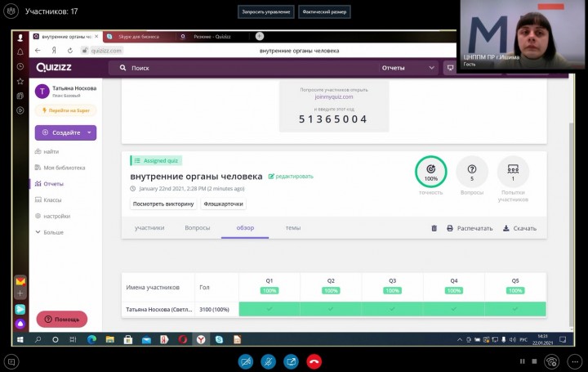The width and height of the screenshot is (588, 372).
Task: Click the Посмотреть викторину button
Action: (163, 204)
